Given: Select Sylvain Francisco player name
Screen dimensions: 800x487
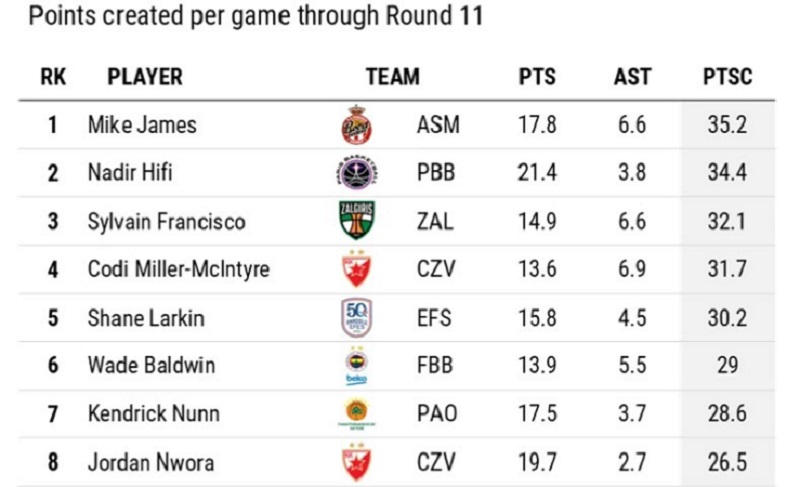Looking at the screenshot, I should 166,221.
